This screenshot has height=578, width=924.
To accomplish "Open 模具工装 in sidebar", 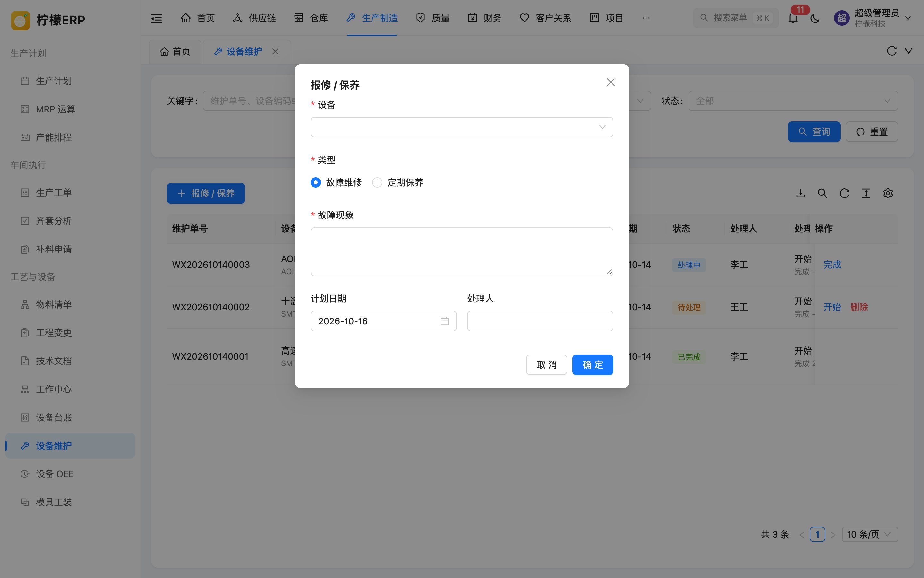I will tap(70, 502).
